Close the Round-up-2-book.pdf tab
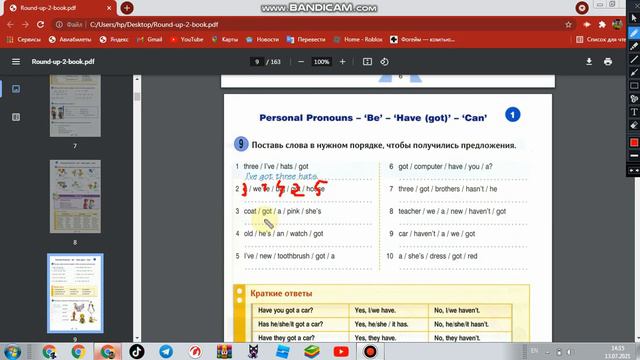The height and width of the screenshot is (360, 640). tap(109, 8)
